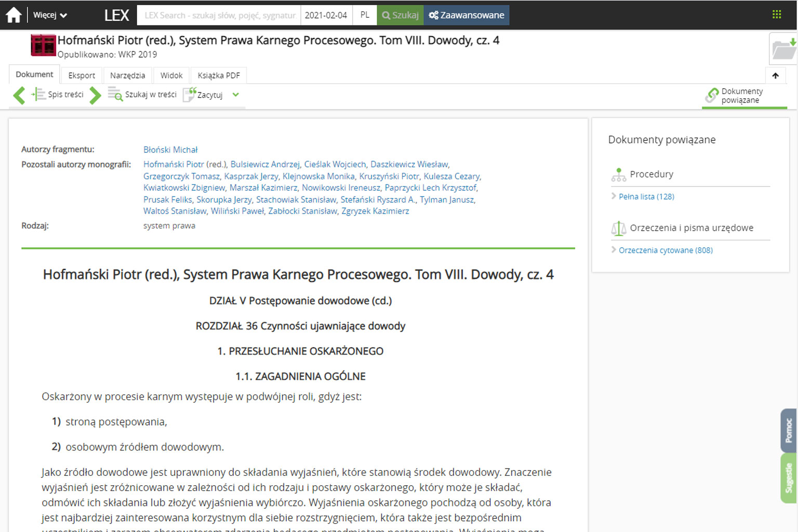Open author link Marszał Kazimierz

(x=263, y=188)
